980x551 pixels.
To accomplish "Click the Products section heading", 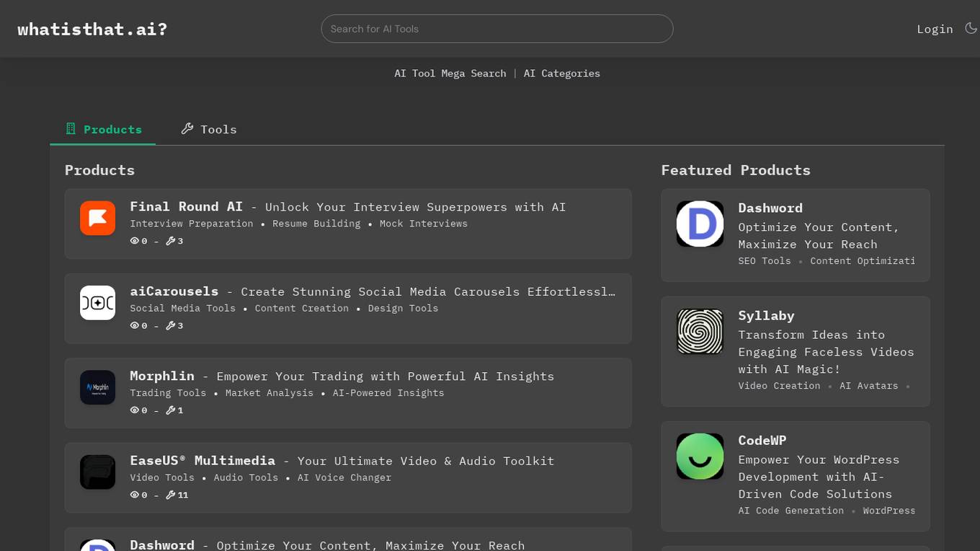I will [x=99, y=170].
